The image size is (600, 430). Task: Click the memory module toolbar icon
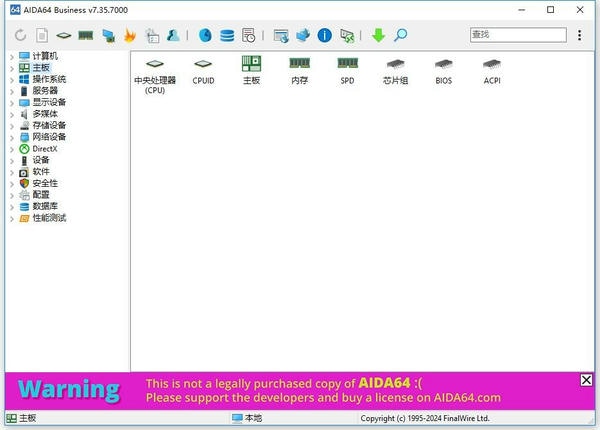[86, 36]
